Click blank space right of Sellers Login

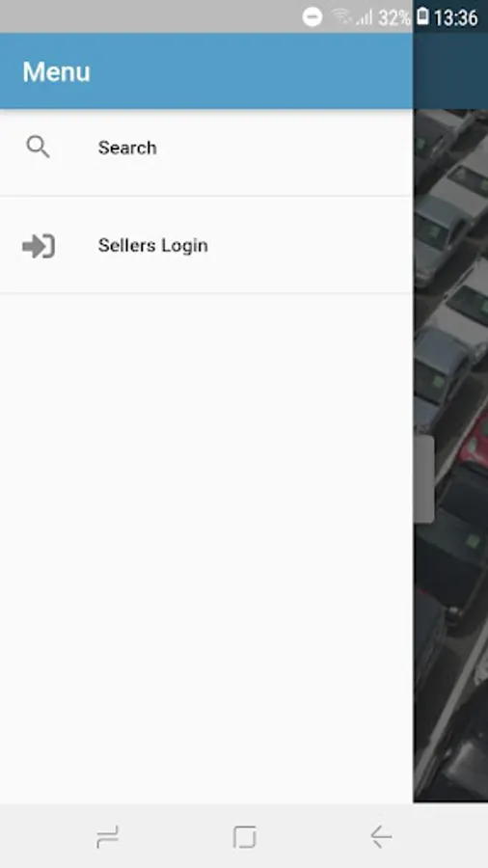click(310, 245)
